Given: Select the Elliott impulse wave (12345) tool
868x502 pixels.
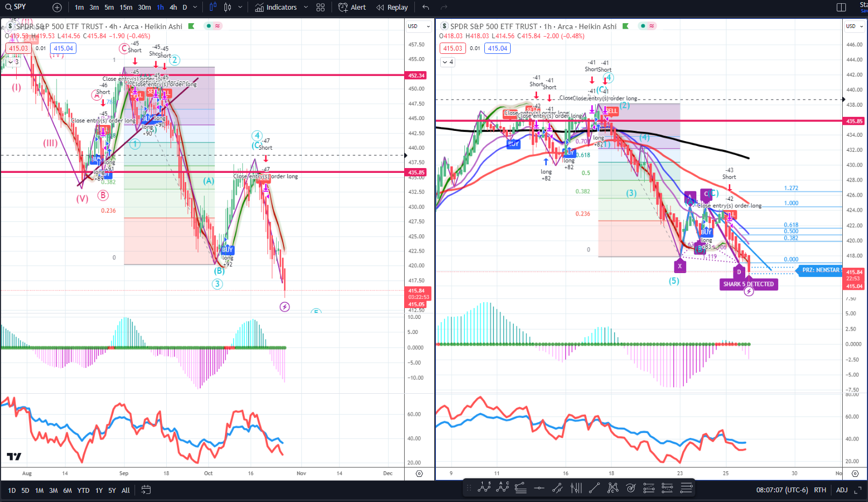Looking at the screenshot, I should coord(484,488).
